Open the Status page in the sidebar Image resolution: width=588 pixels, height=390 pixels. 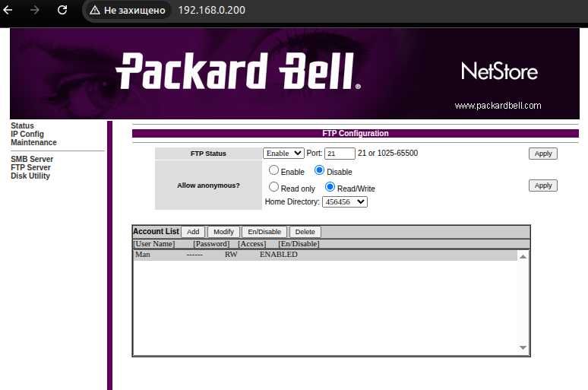22,125
